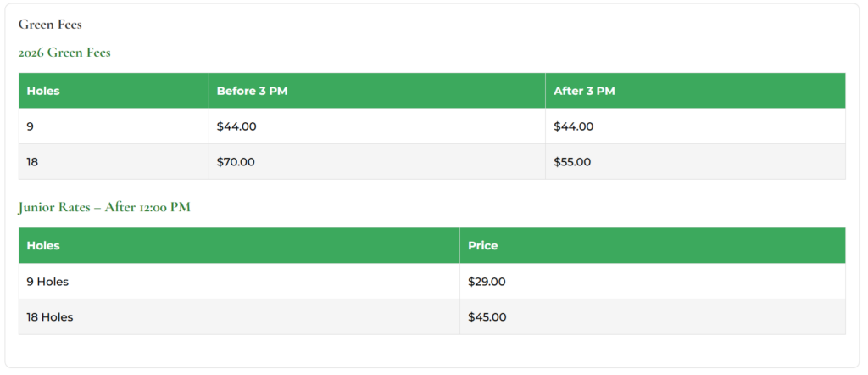Click the '2026 Green Fees' subheading
Screen dimensions: 868x375
point(64,53)
